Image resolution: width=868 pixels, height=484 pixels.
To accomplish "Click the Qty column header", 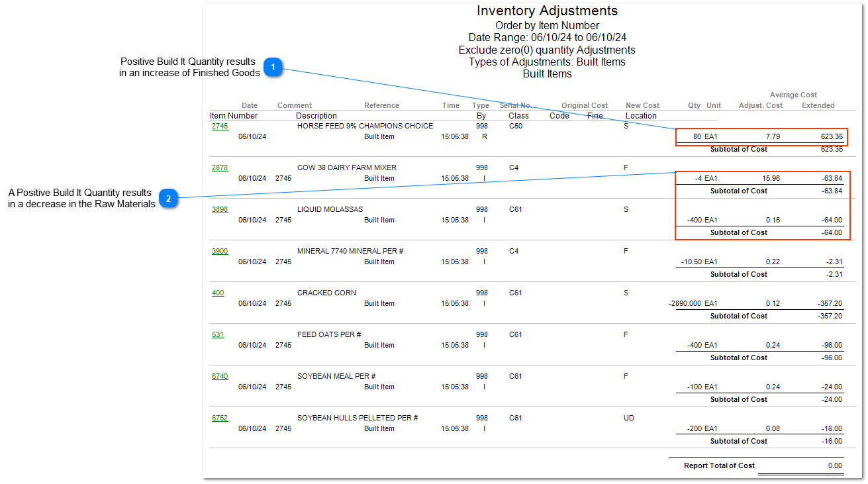I will tap(694, 105).
